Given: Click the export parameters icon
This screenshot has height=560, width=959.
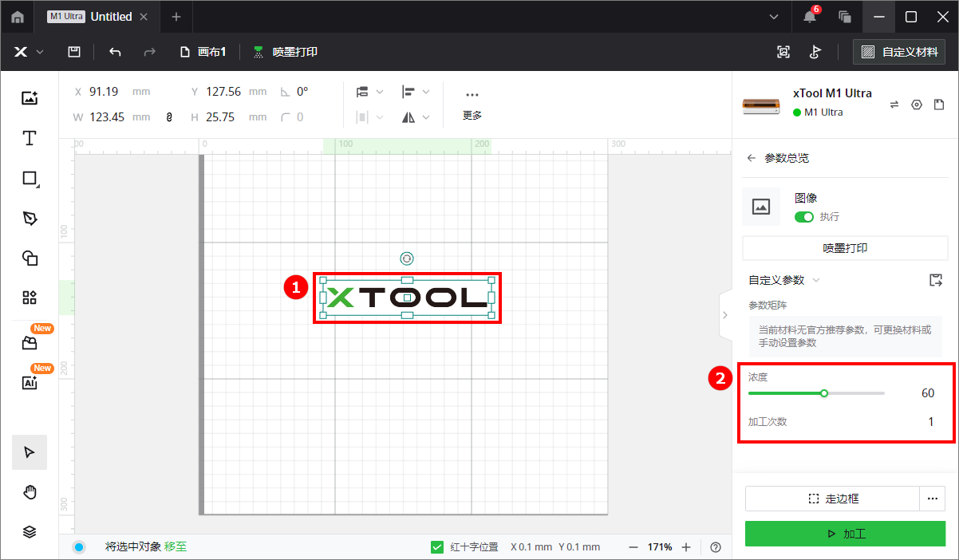Looking at the screenshot, I should tap(937, 280).
